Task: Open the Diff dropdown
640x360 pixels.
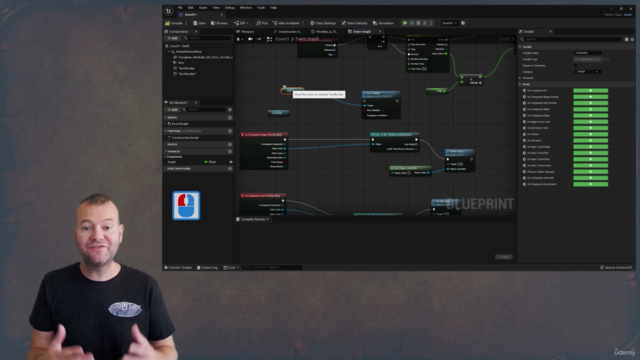Action: (x=241, y=23)
